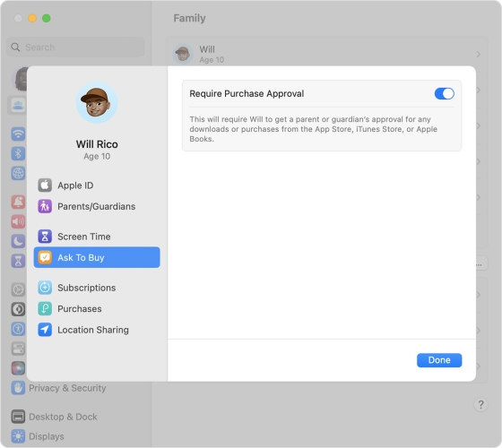The width and height of the screenshot is (502, 448).
Task: Expand Will Age 10 row chevron
Action: point(479,55)
